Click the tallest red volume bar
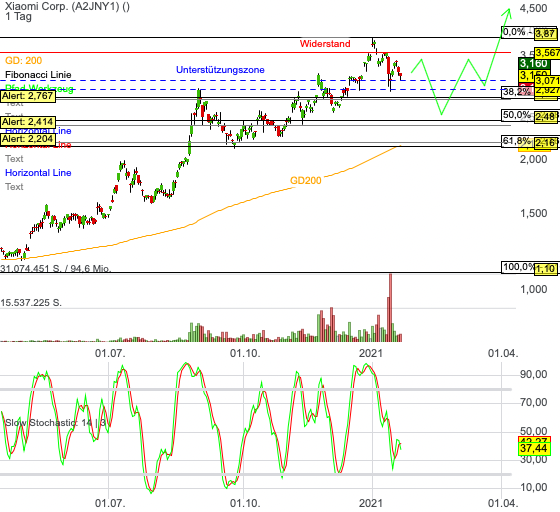 click(x=390, y=308)
